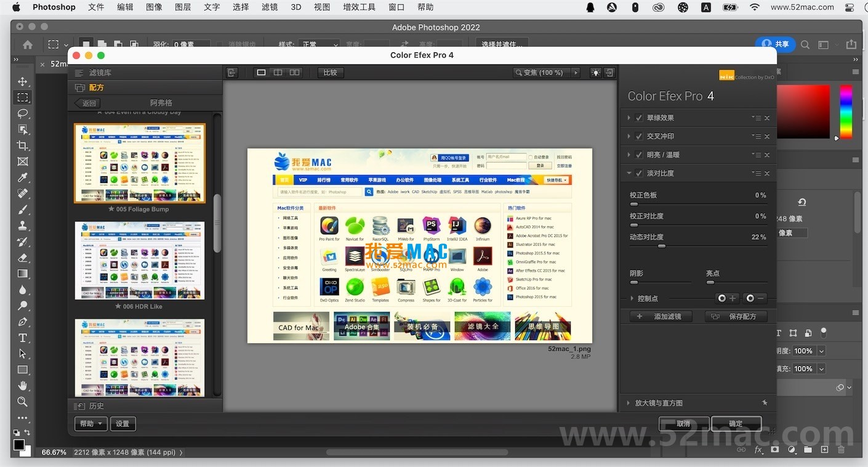Expand the 翠绿效果 filter section
868x467 pixels.
point(629,118)
